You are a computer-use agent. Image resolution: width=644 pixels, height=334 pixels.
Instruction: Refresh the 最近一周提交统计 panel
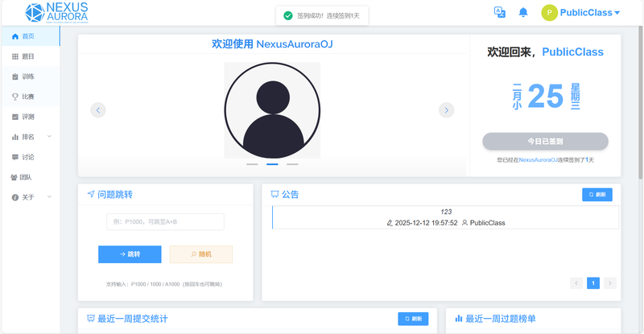coord(413,319)
